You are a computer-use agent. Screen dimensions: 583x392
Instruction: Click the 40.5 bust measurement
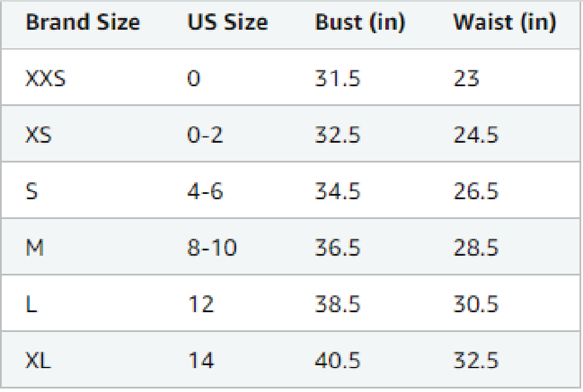click(x=338, y=361)
